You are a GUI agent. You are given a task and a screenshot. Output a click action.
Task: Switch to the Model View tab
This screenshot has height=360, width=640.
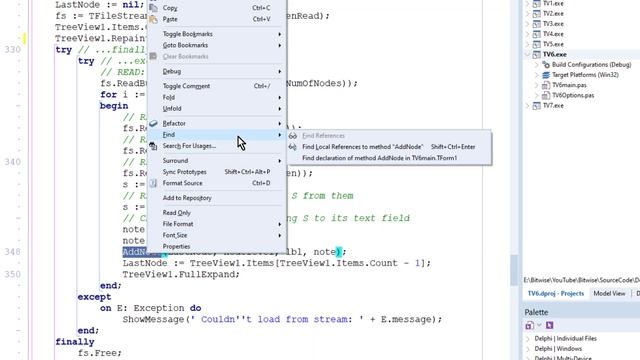tap(609, 293)
